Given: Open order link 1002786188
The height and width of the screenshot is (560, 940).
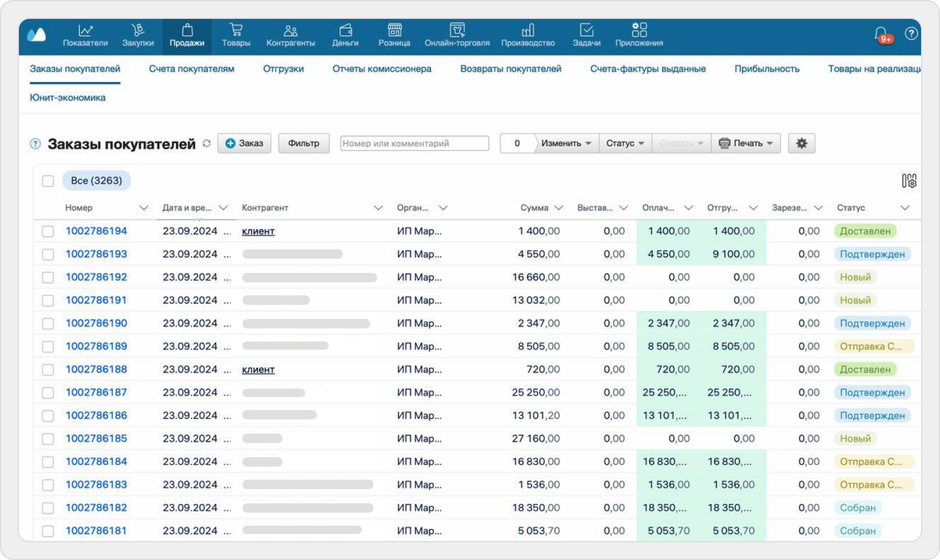Looking at the screenshot, I should pyautogui.click(x=96, y=369).
